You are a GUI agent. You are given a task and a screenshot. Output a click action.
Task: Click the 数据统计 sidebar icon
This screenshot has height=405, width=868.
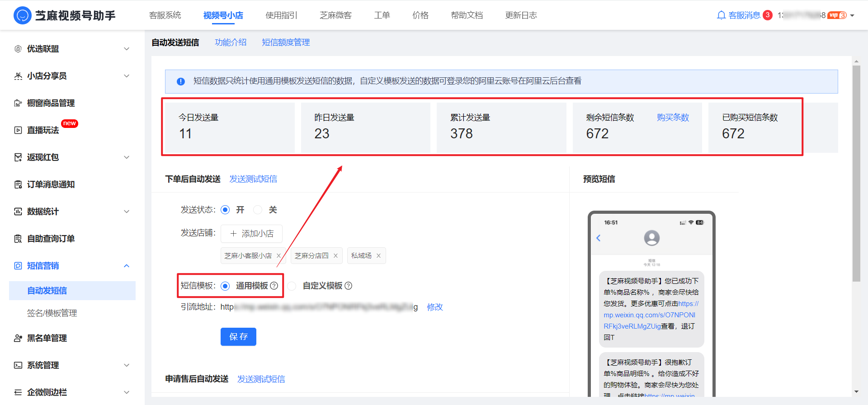pyautogui.click(x=18, y=212)
